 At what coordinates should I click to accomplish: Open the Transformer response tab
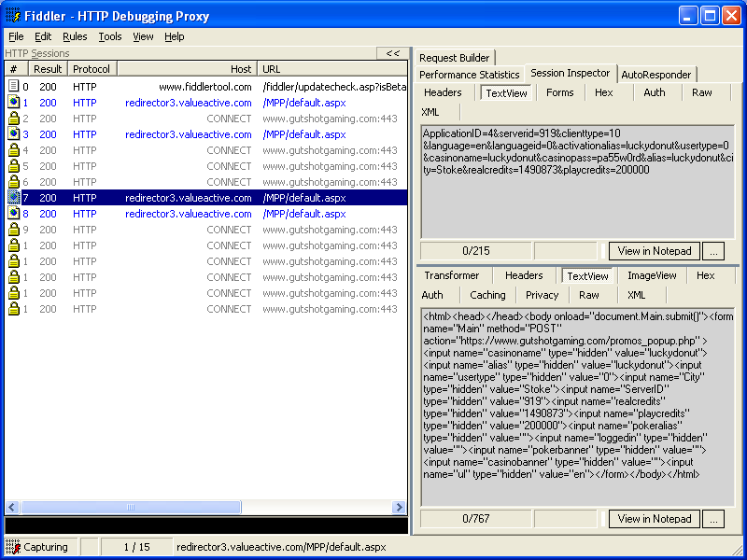(x=452, y=275)
